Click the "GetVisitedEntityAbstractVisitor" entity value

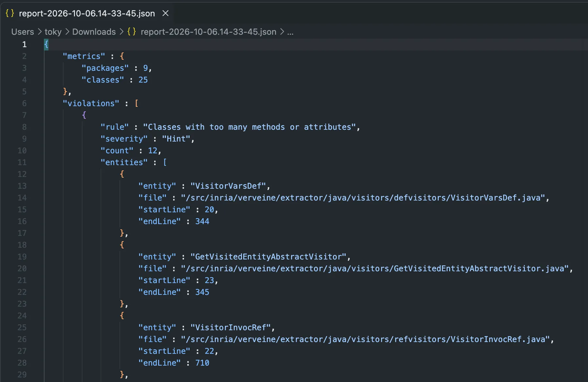pyautogui.click(x=268, y=257)
